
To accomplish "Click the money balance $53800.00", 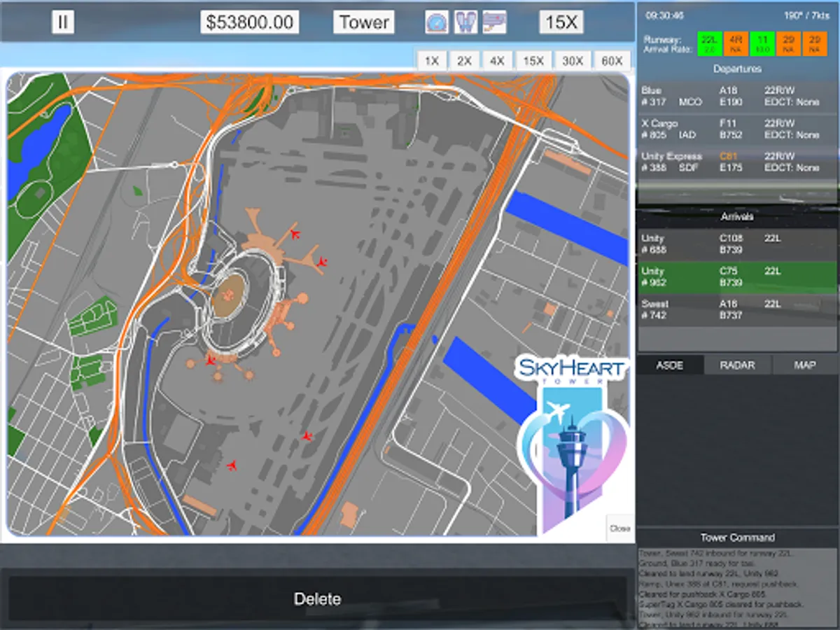I will [250, 22].
